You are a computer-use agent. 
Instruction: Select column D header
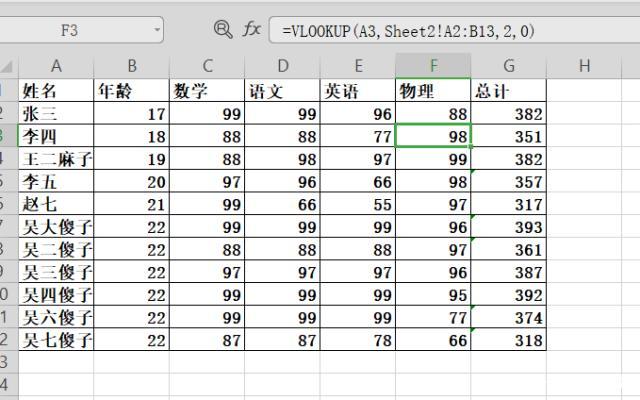[282, 66]
